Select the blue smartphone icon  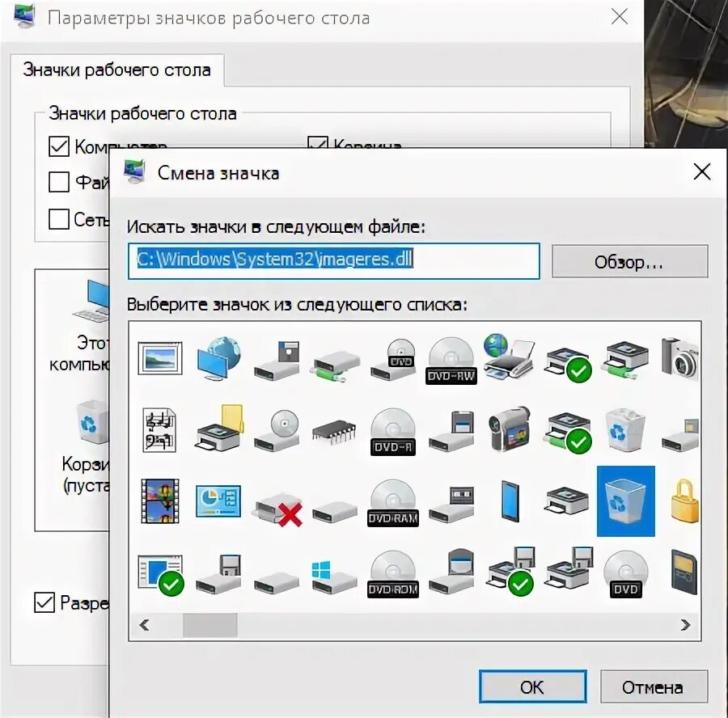510,501
